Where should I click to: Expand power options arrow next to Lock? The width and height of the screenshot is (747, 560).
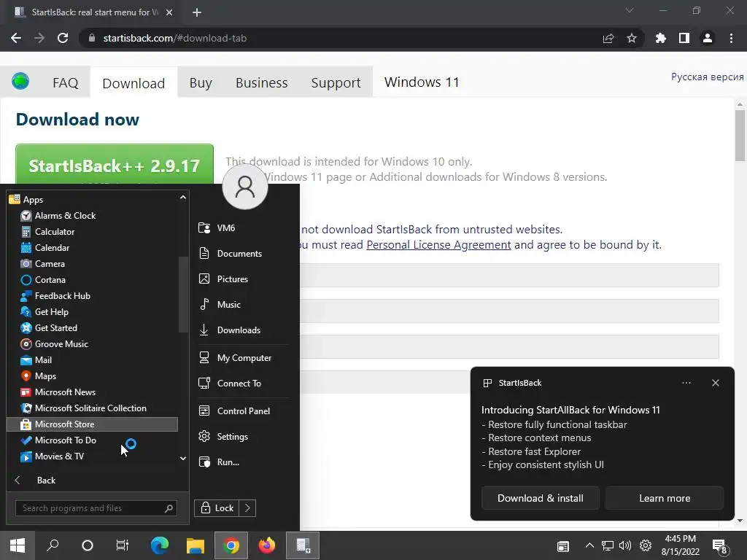tap(248, 508)
